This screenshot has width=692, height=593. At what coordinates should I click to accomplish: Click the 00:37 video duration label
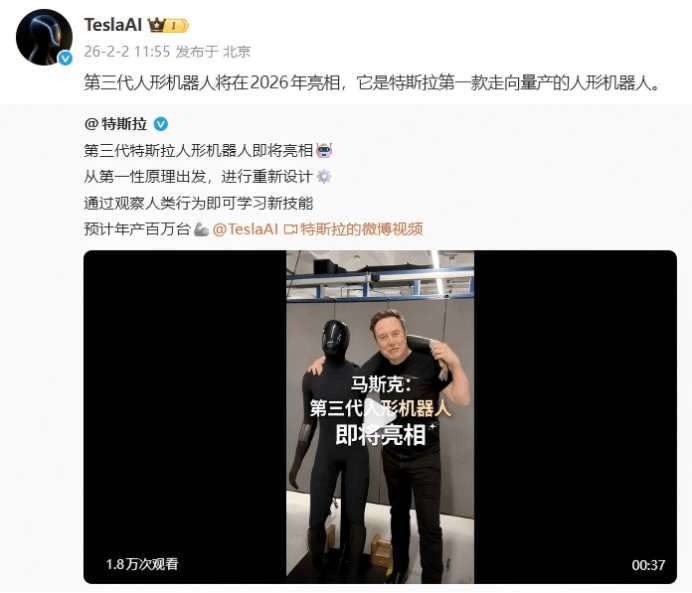[648, 565]
